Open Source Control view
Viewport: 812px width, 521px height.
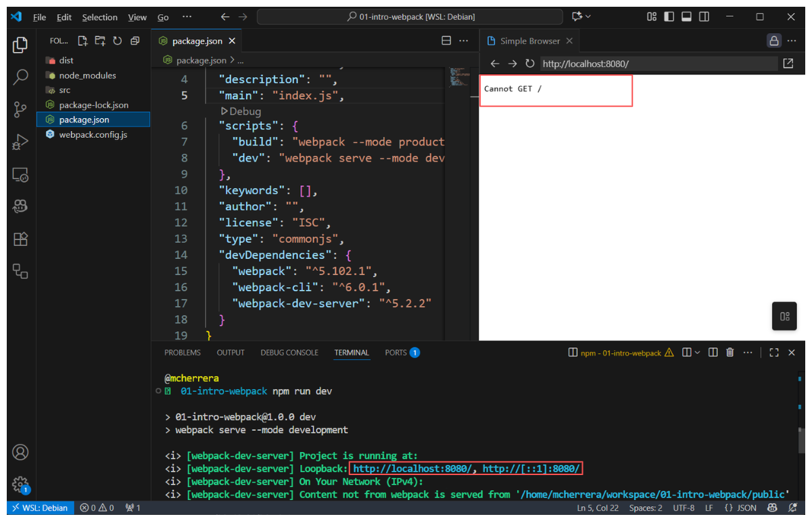(20, 109)
